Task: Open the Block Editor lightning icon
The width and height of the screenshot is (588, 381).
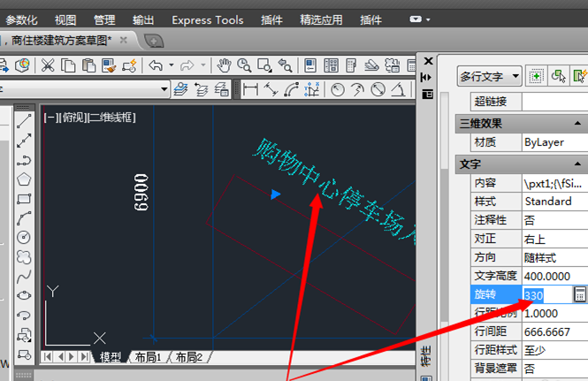Action: [x=129, y=65]
